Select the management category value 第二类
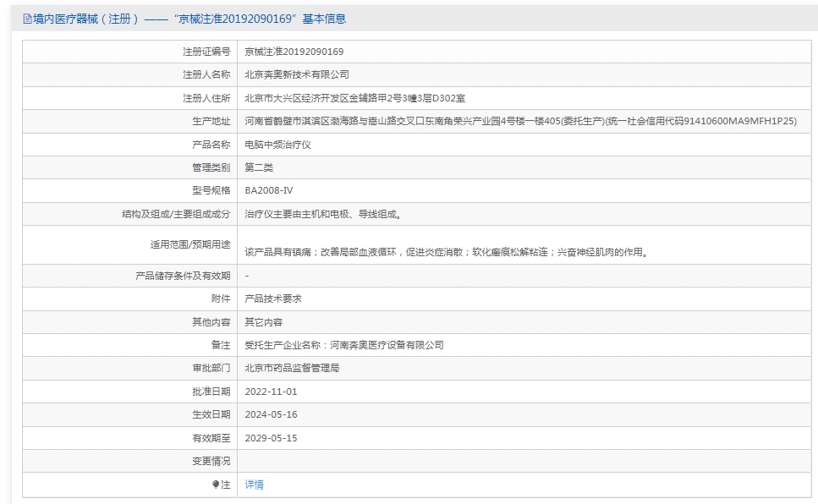The height and width of the screenshot is (504, 818). (x=259, y=167)
